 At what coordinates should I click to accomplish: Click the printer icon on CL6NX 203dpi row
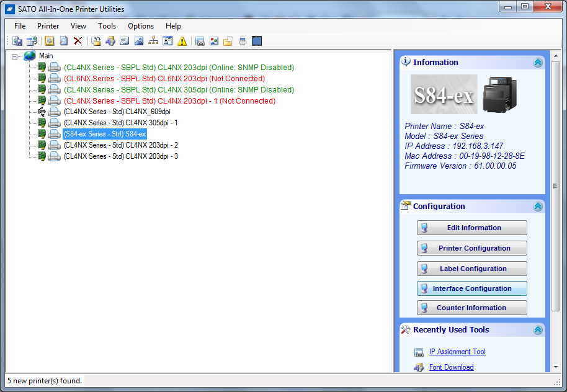54,79
